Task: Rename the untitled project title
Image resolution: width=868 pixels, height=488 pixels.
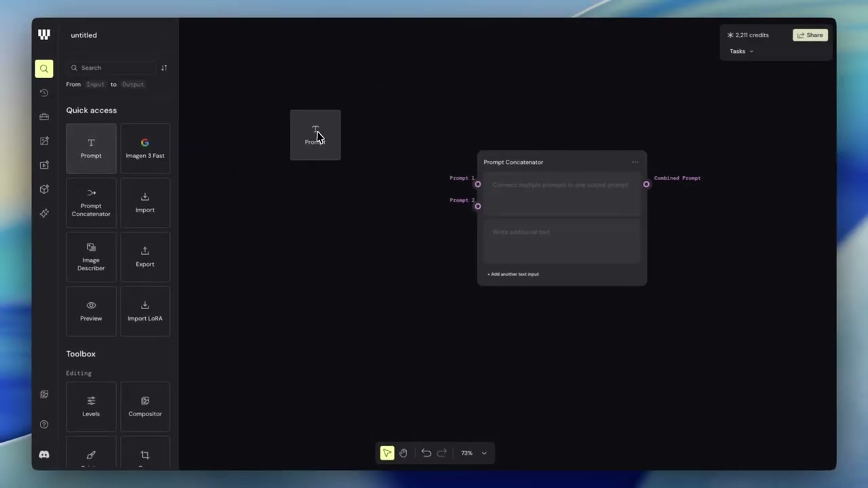Action: click(84, 35)
